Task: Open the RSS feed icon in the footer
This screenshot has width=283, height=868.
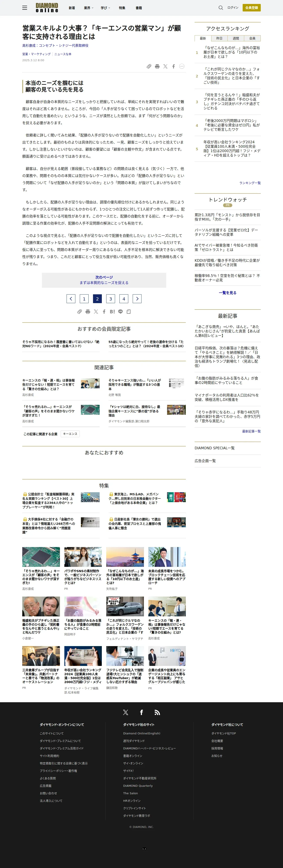Action: 157,712
